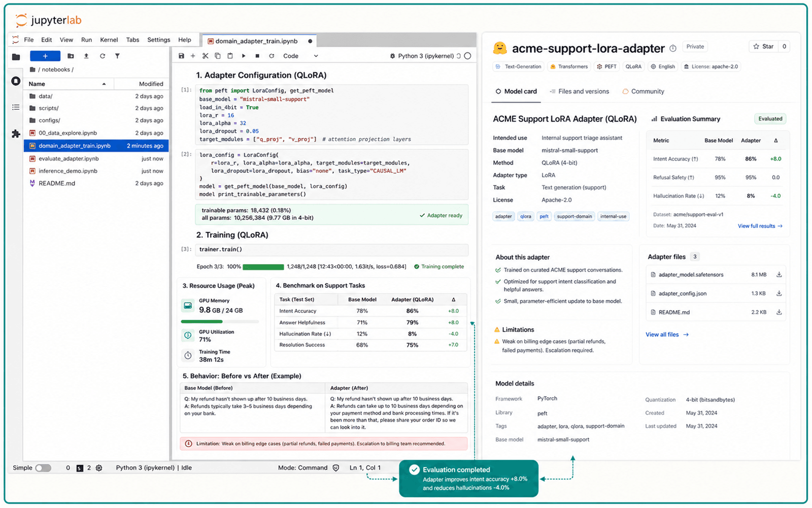Image resolution: width=812 pixels, height=508 pixels.
Task: Star the acme-support-lora-adapter model
Action: click(x=763, y=46)
